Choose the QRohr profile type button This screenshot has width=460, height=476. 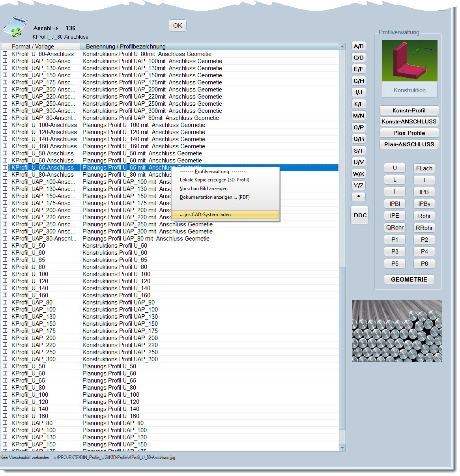point(395,228)
